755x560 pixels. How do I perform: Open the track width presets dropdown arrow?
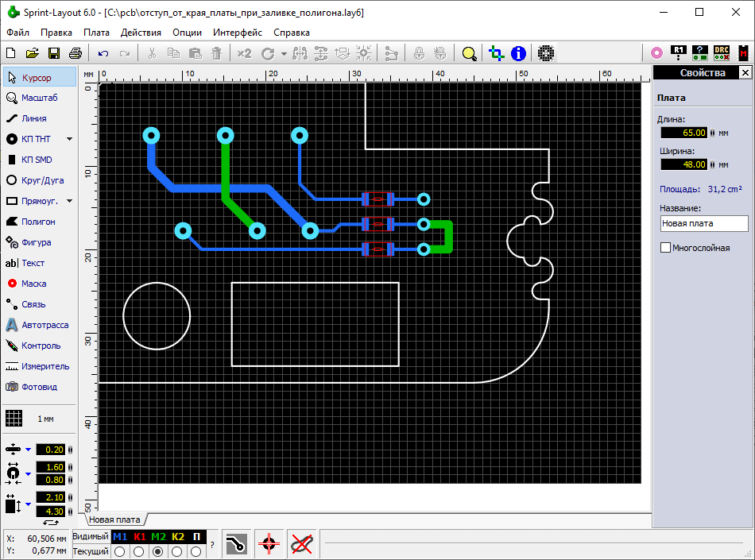pos(28,450)
